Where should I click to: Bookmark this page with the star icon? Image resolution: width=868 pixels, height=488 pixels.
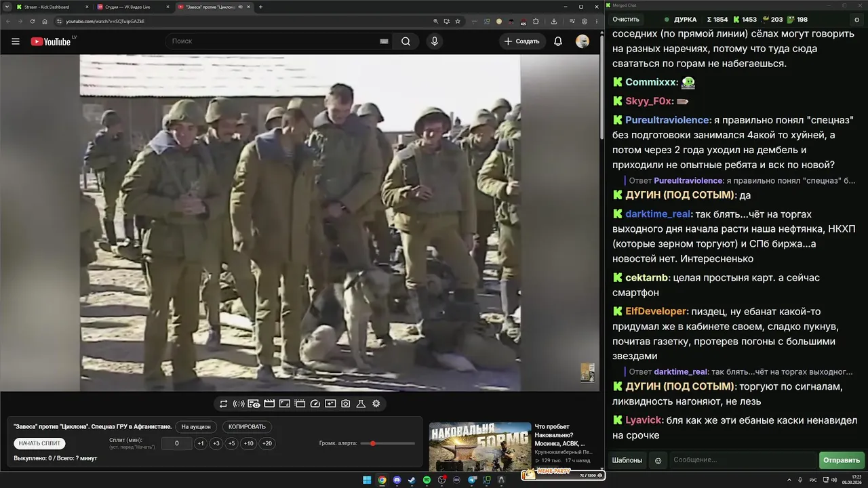(x=458, y=21)
